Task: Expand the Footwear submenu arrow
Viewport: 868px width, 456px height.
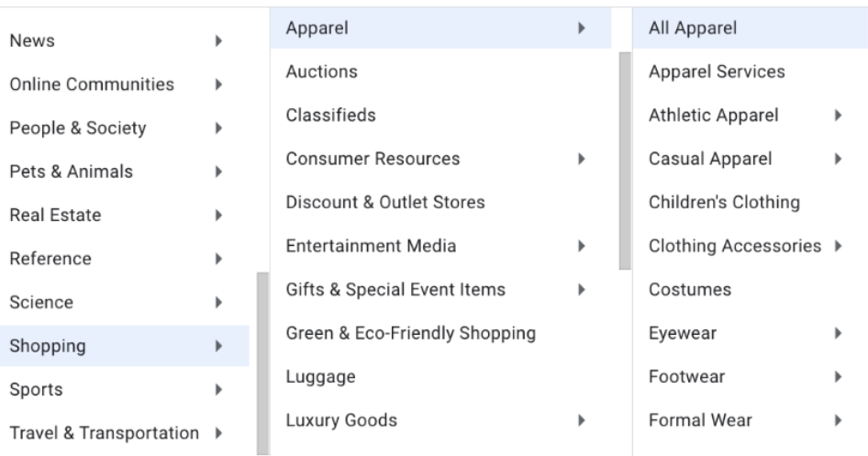Action: (x=839, y=377)
